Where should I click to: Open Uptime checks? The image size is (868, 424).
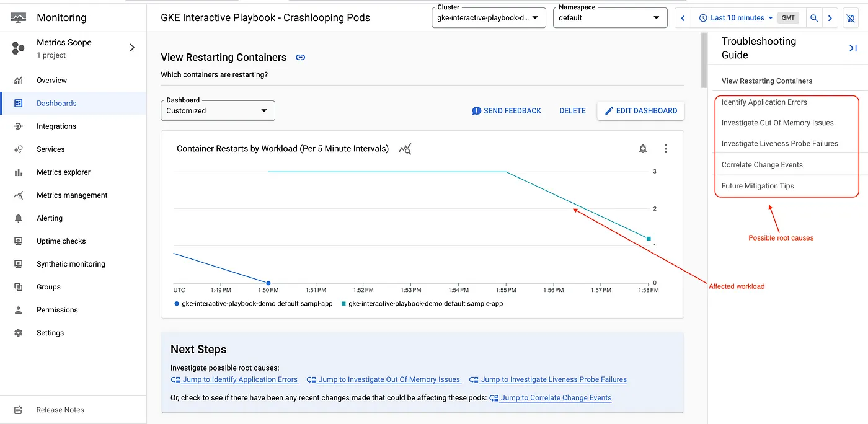point(61,241)
